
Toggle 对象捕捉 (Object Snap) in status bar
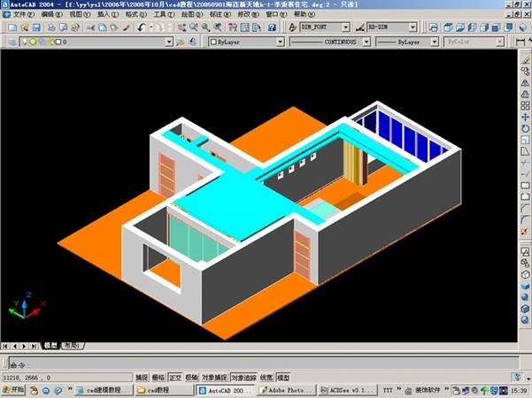[213, 378]
